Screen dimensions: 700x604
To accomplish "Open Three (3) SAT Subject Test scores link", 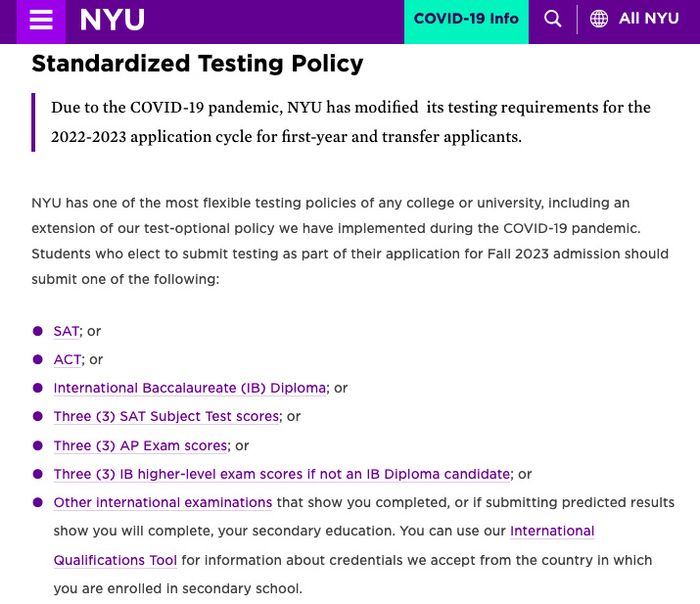I will 167,416.
